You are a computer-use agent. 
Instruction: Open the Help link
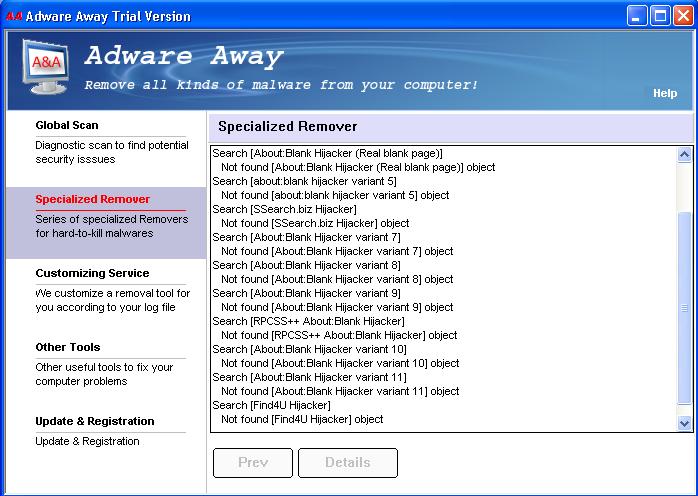(x=665, y=93)
